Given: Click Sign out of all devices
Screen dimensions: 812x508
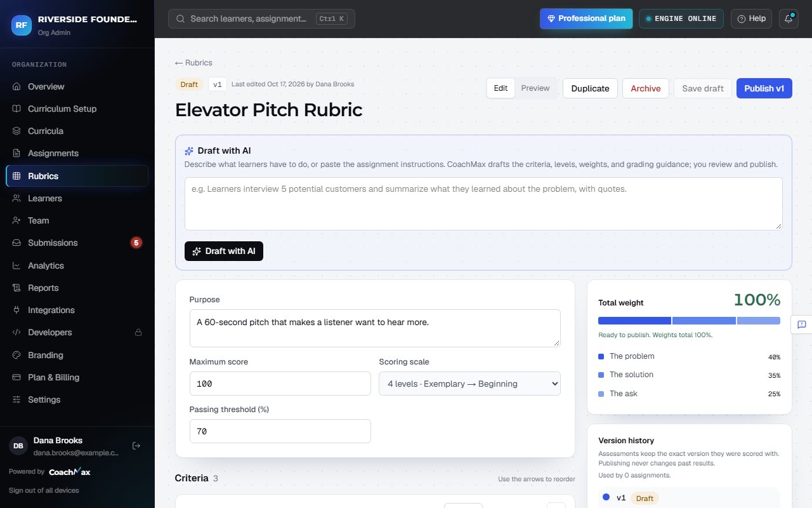Looking at the screenshot, I should click(x=44, y=490).
